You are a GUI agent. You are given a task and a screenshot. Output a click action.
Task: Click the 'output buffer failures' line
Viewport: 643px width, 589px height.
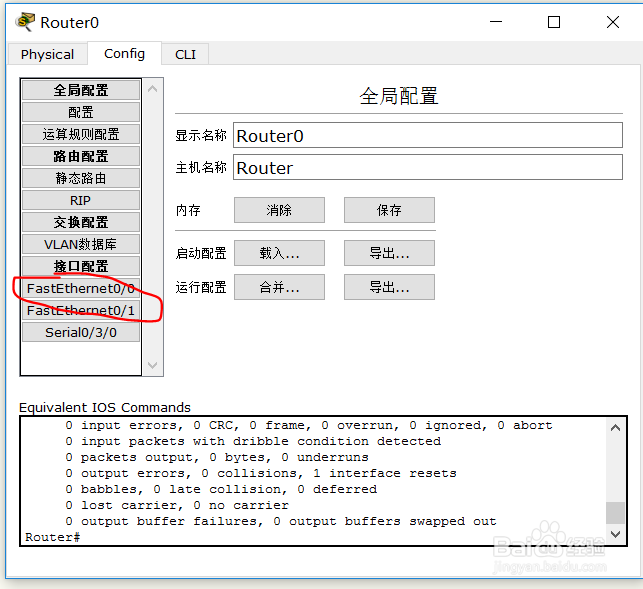(x=281, y=521)
